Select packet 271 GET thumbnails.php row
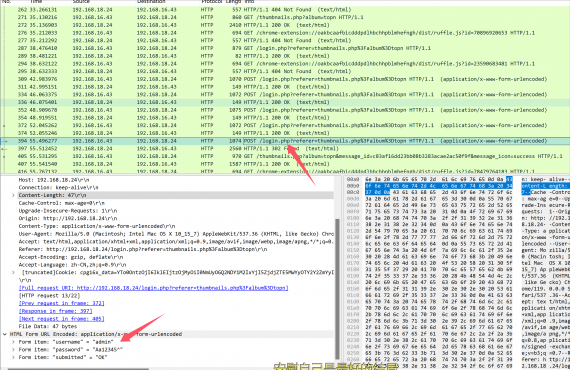Image resolution: width=570 pixels, height=370 pixels. click(x=285, y=17)
